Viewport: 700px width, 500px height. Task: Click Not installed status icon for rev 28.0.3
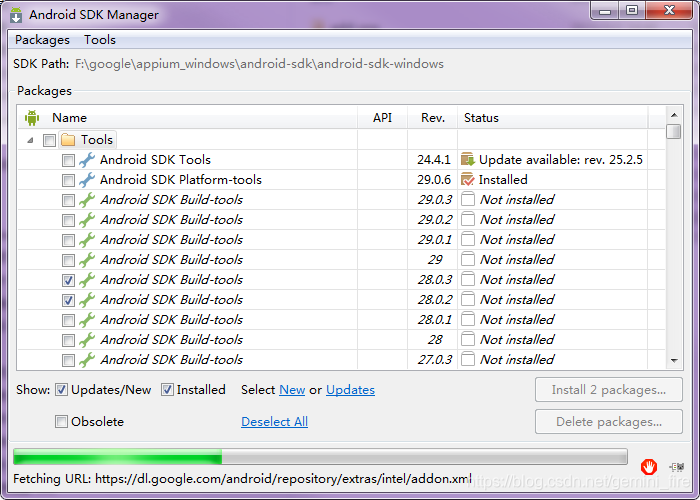[x=468, y=279]
